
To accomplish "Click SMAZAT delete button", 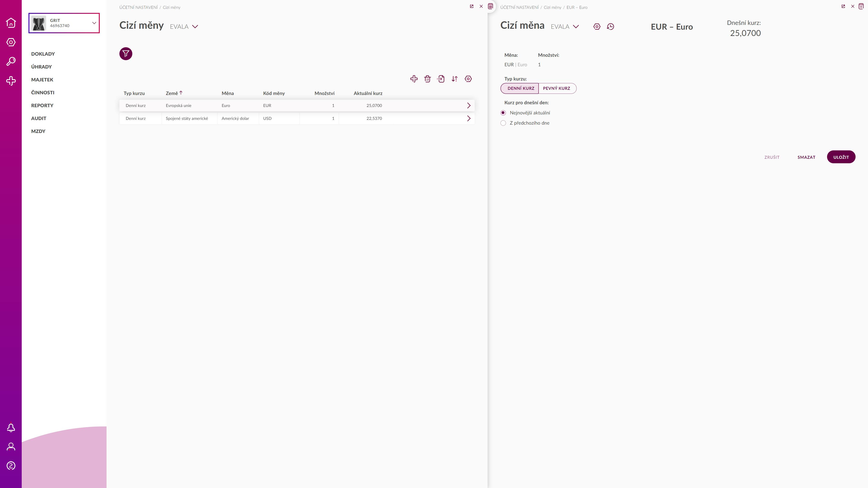I will (806, 157).
